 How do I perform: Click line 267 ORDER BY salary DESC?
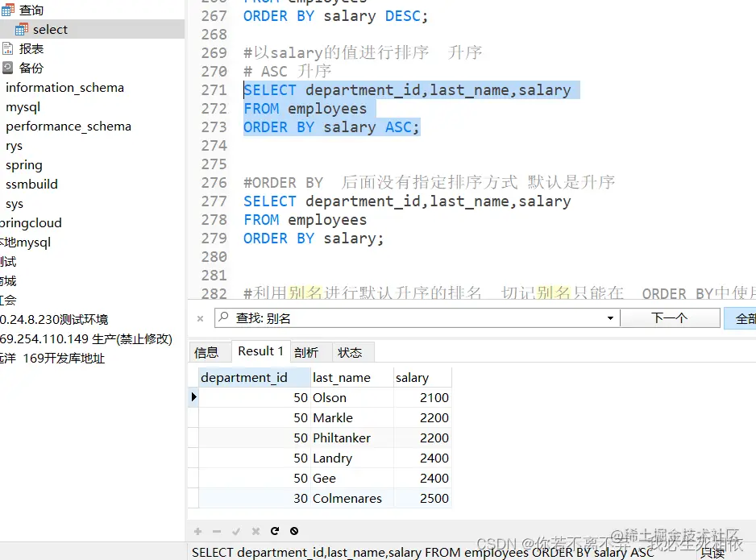[x=335, y=16]
